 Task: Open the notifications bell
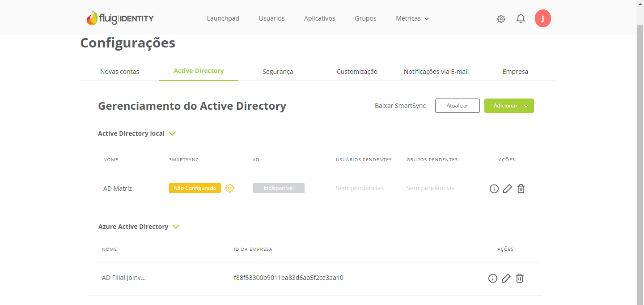(x=521, y=19)
